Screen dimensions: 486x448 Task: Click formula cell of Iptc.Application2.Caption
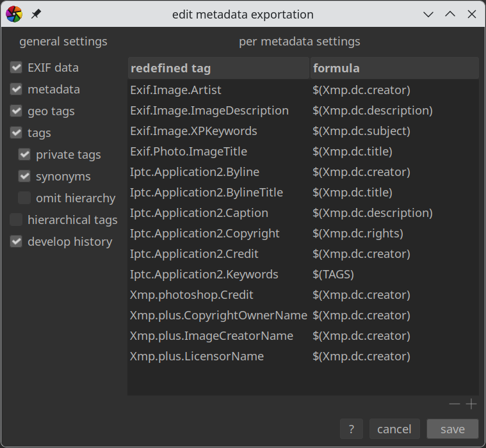coord(373,213)
